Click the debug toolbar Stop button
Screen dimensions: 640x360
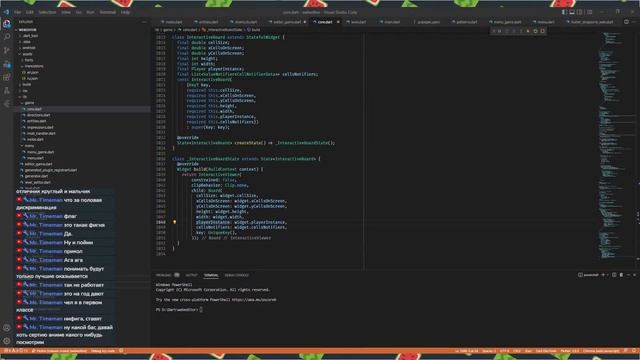click(542, 31)
